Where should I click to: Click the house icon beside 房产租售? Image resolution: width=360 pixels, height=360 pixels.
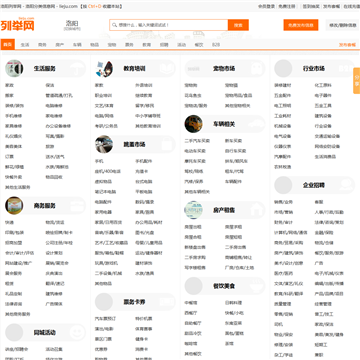(x=256, y=210)
